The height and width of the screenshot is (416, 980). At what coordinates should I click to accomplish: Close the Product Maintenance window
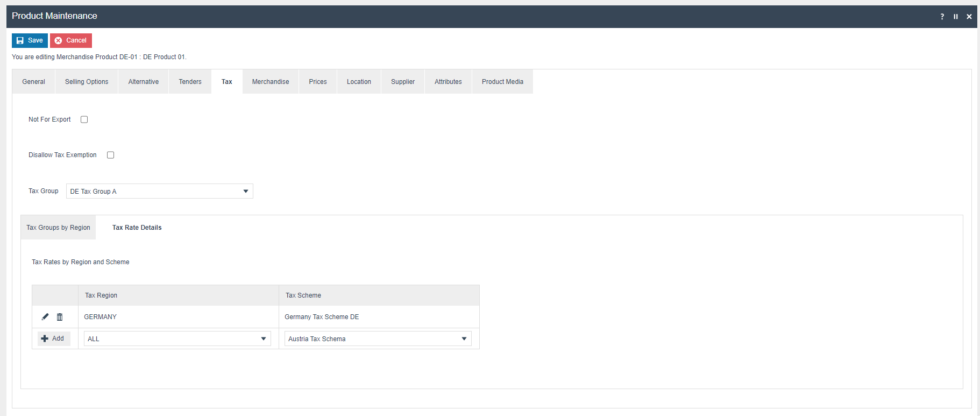coord(969,17)
